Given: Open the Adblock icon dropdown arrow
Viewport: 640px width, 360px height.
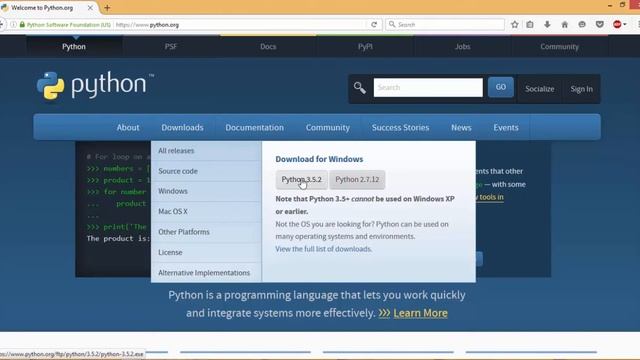Looking at the screenshot, I should click(625, 24).
